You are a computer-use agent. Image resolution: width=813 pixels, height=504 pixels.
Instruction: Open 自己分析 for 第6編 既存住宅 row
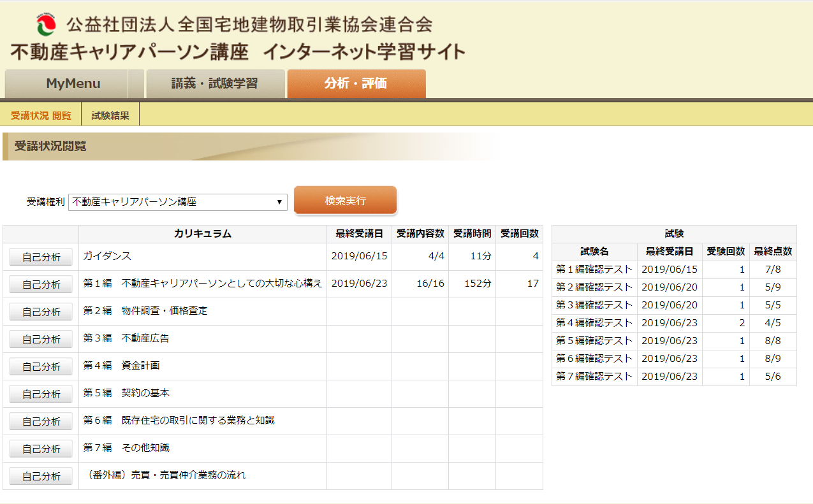coord(41,421)
